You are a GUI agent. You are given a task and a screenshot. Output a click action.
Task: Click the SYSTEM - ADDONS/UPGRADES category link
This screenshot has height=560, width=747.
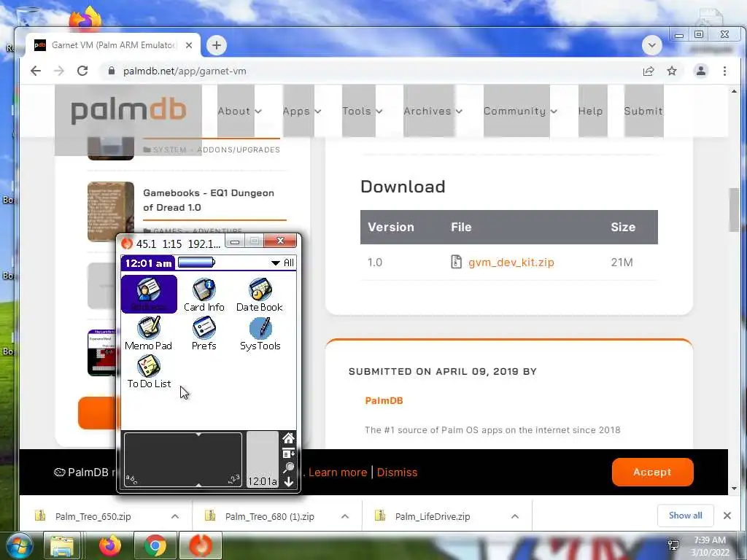pos(216,149)
